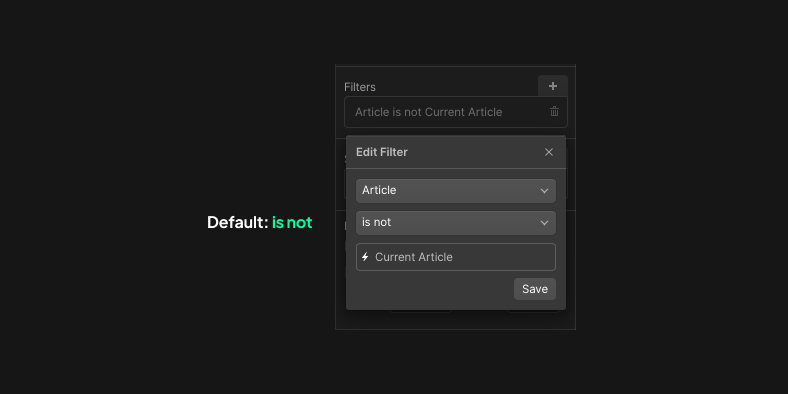Delete the Article is not Current Article filter

click(554, 112)
